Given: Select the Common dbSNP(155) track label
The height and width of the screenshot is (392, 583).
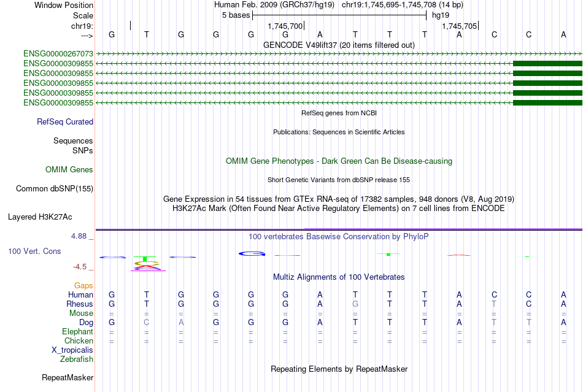Looking at the screenshot, I should coord(55,189).
